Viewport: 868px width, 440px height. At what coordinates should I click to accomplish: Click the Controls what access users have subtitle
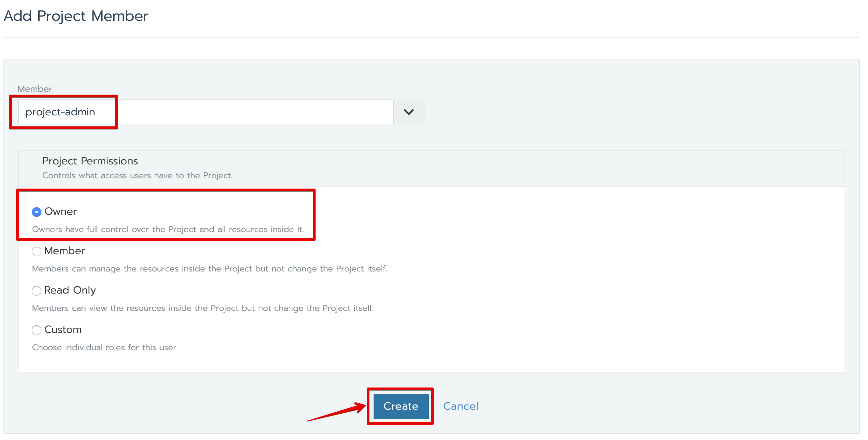[137, 175]
